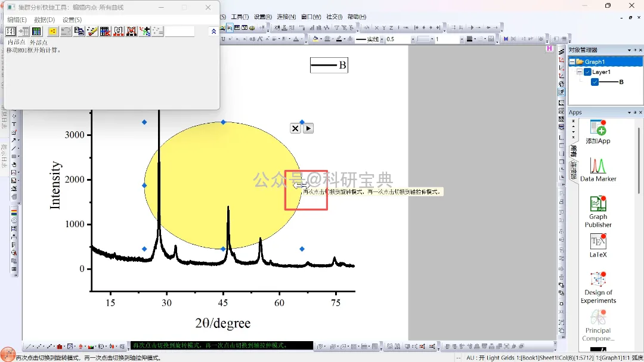Image resolution: width=644 pixels, height=362 pixels.
Task: Click the dark green-blue columns table icon
Action: tap(36, 31)
